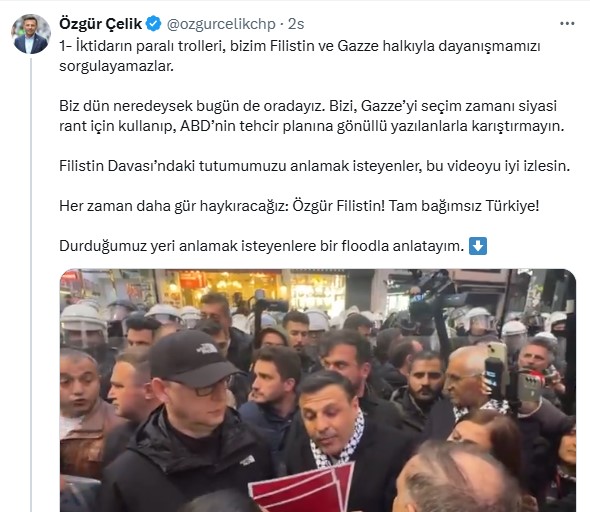590x512 pixels.
Task: Click the keffiyeh scarf on the speaking man
Action: [337, 442]
